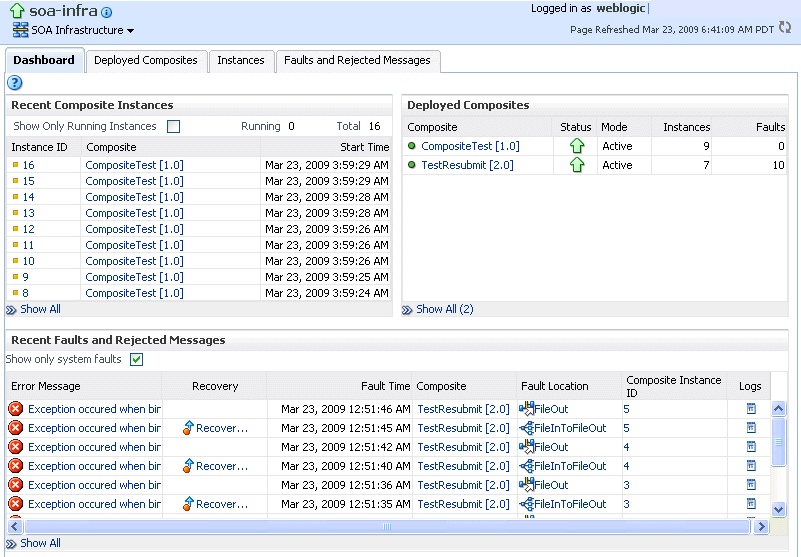Click FileOut adapter icon in 12:51:46 AM row
801x557 pixels.
click(526, 408)
